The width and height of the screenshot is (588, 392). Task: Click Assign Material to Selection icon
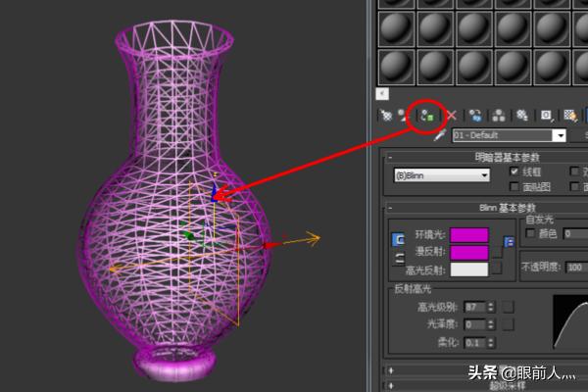pos(426,115)
